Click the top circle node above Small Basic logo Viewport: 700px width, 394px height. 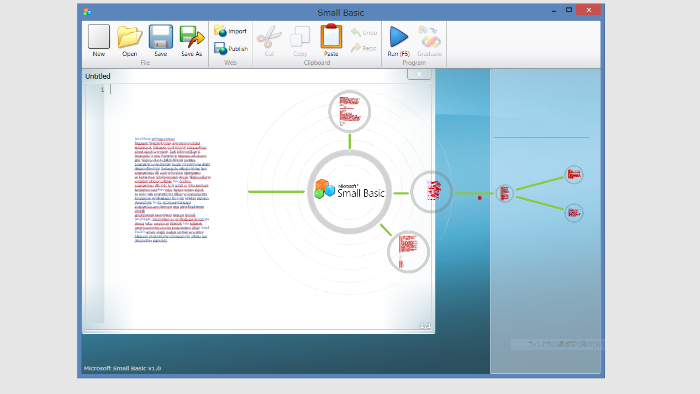(350, 112)
